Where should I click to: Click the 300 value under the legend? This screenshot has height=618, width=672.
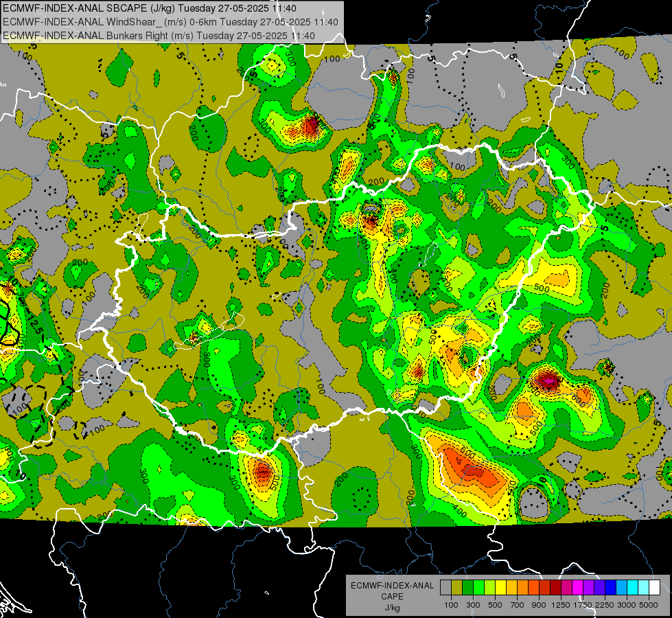pos(473,605)
